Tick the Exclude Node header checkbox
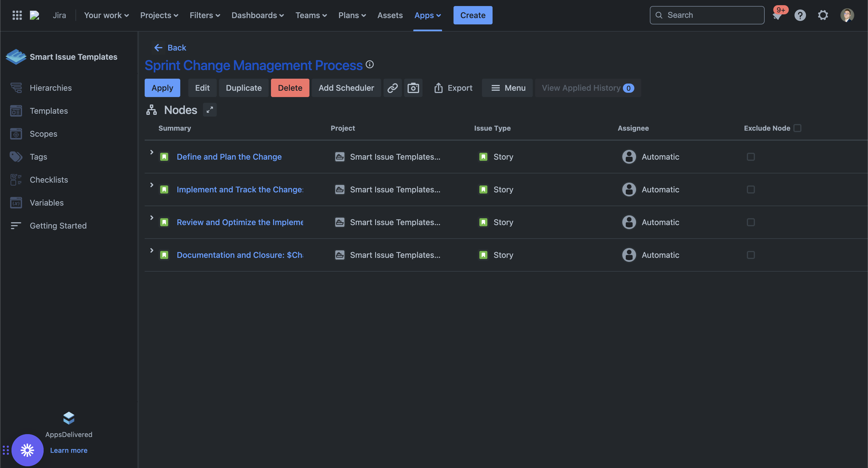868x468 pixels. click(797, 128)
